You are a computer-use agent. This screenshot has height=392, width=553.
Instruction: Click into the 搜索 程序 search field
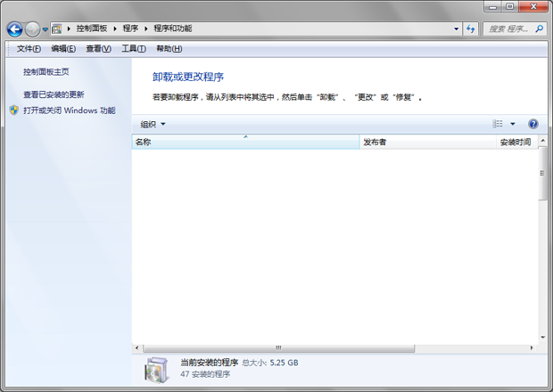(x=510, y=29)
